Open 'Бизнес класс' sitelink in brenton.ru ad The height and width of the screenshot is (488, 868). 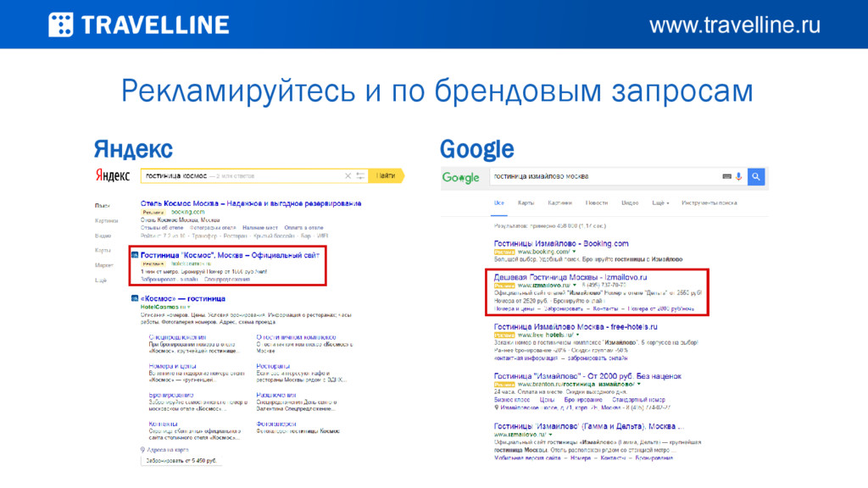512,400
